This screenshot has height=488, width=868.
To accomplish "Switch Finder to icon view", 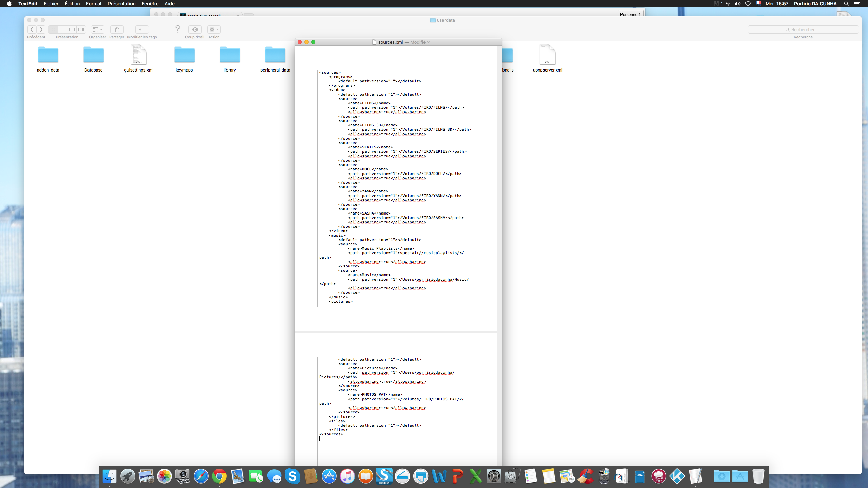I will (53, 29).
